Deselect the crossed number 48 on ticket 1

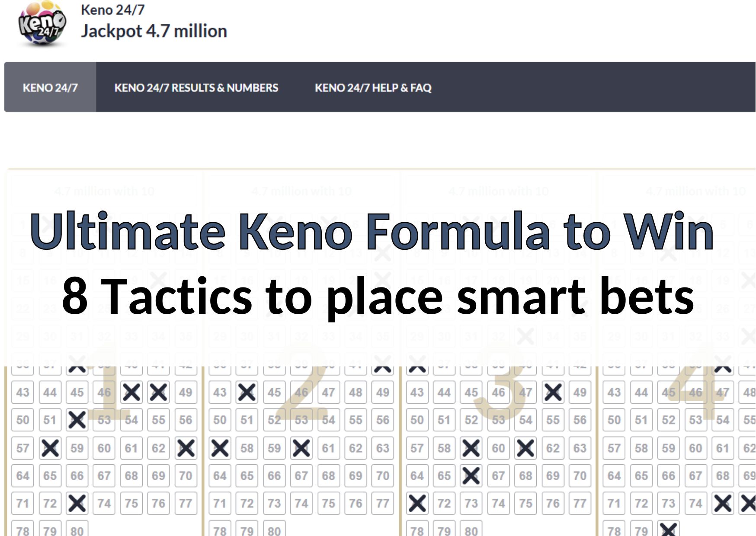coord(157,392)
